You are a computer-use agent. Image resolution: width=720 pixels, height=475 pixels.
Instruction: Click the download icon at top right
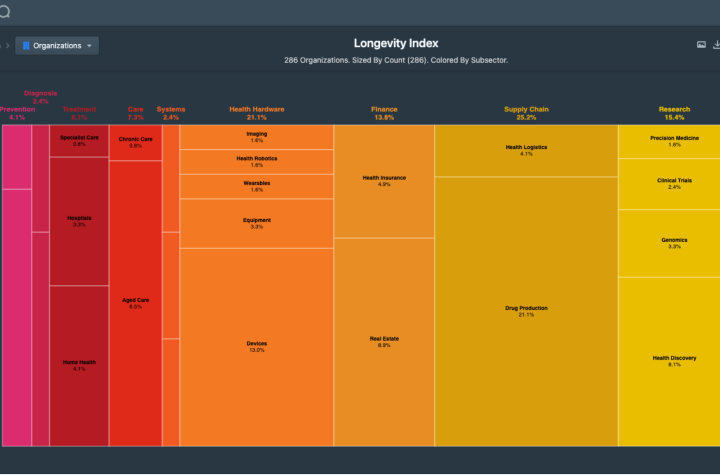(x=716, y=45)
